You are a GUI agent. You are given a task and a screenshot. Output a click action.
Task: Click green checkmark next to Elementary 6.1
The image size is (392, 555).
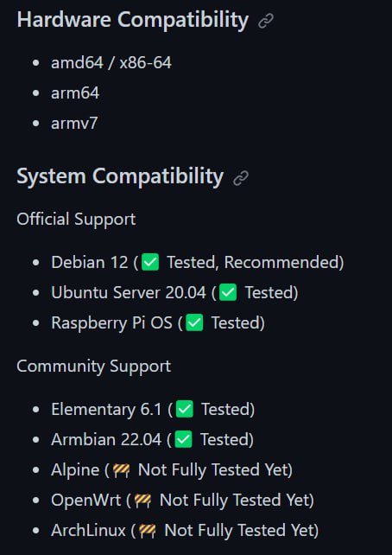click(x=185, y=409)
